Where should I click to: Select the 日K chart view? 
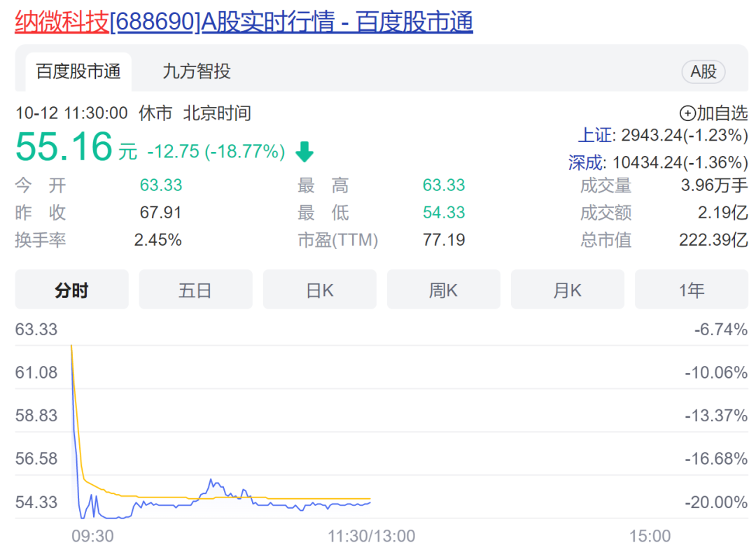[x=319, y=290]
